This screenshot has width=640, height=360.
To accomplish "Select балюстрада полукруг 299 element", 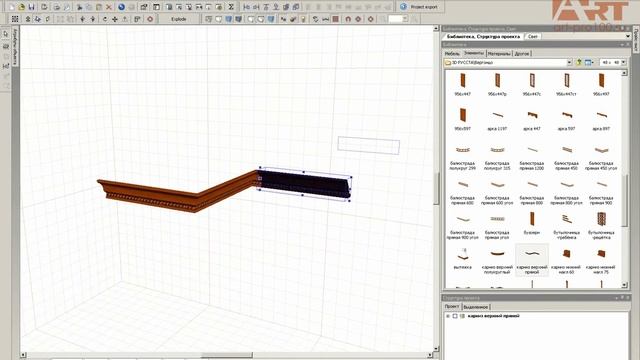I will pos(462,157).
